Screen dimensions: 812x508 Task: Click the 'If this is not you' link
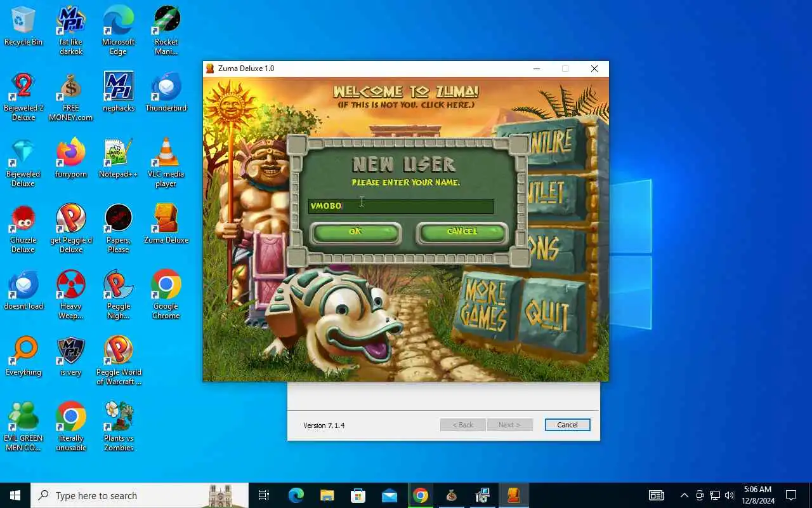(406, 105)
